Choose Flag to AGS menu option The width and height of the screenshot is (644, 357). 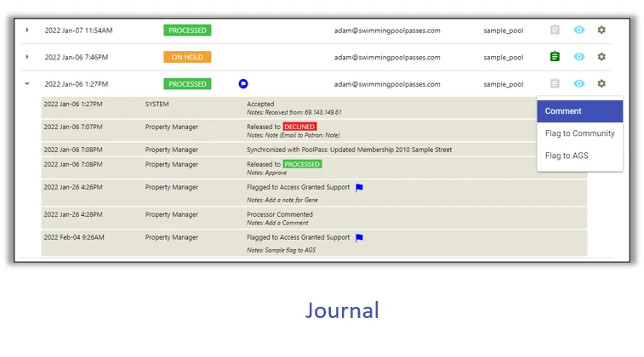coord(579,156)
